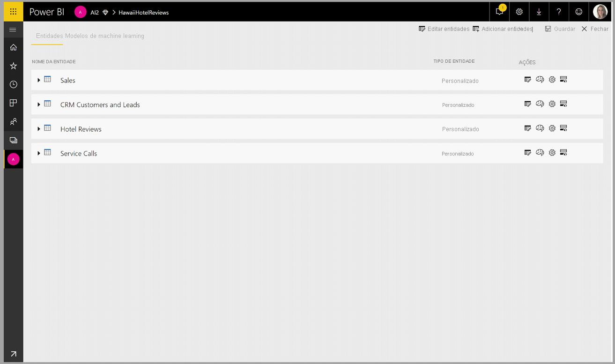This screenshot has width=615, height=364.
Task: Click the edit entity icon for Service Calls
Action: click(528, 153)
